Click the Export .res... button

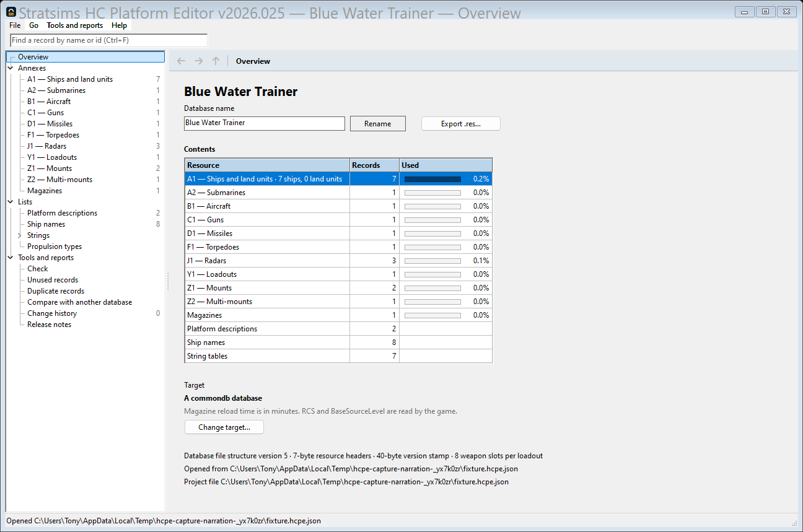[x=461, y=124]
